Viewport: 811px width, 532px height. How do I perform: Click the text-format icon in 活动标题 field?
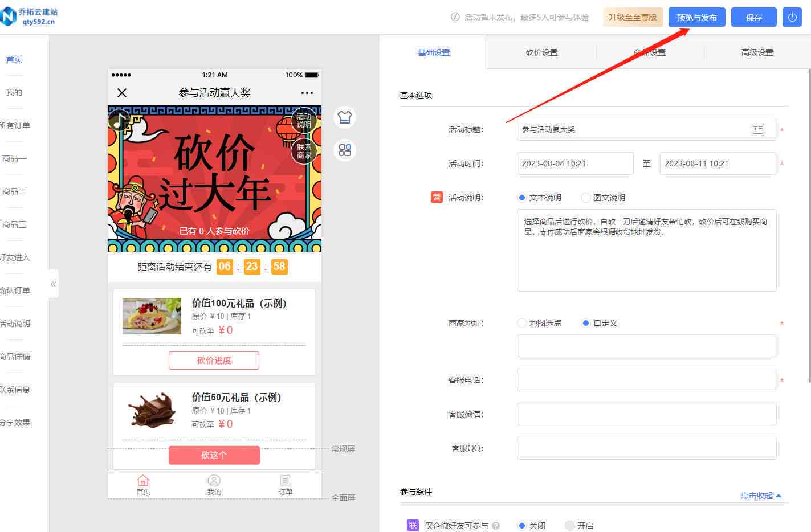click(757, 130)
